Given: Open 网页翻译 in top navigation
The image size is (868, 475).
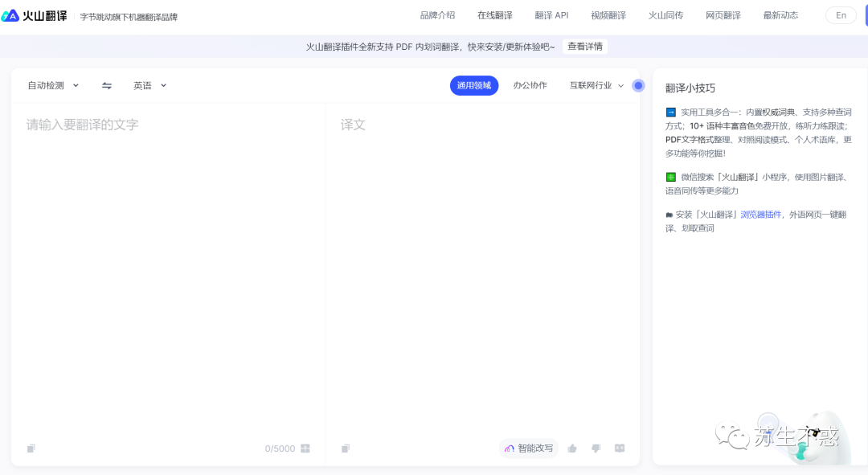Looking at the screenshot, I should [723, 15].
